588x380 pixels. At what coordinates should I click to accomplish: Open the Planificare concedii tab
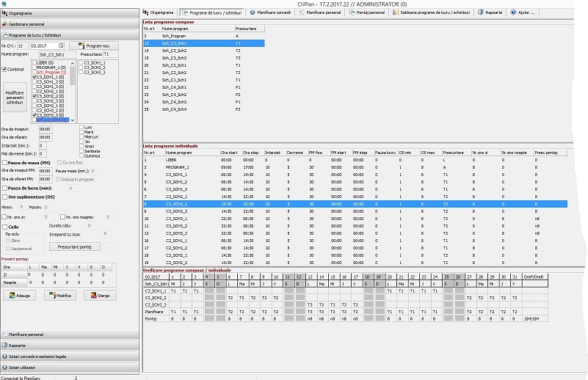click(272, 12)
